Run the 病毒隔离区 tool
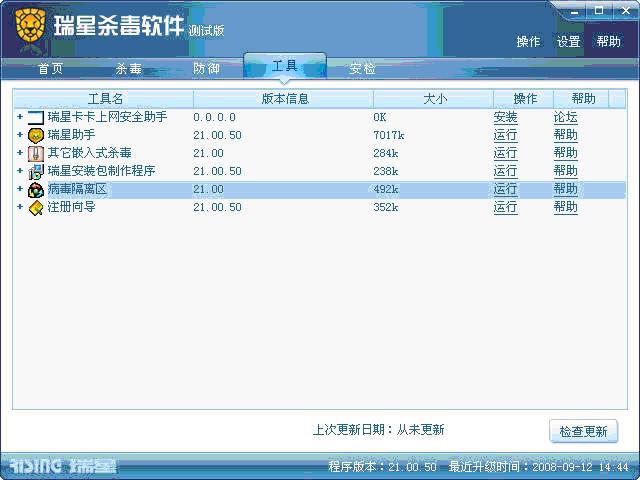 coord(505,189)
